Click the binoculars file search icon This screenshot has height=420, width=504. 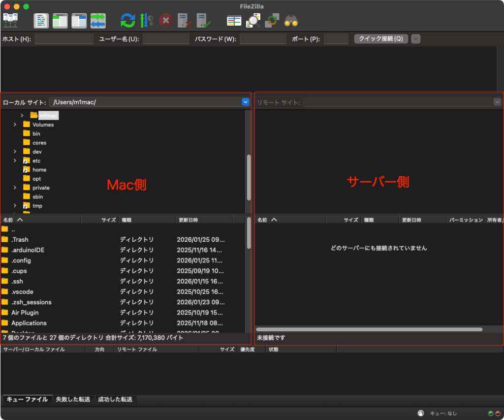coord(291,21)
